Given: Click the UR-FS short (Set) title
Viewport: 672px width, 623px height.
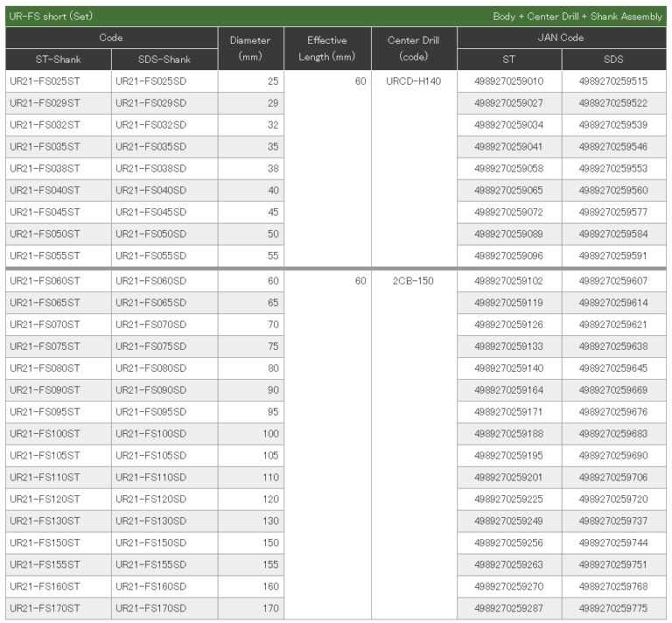Looking at the screenshot, I should 51,16.
